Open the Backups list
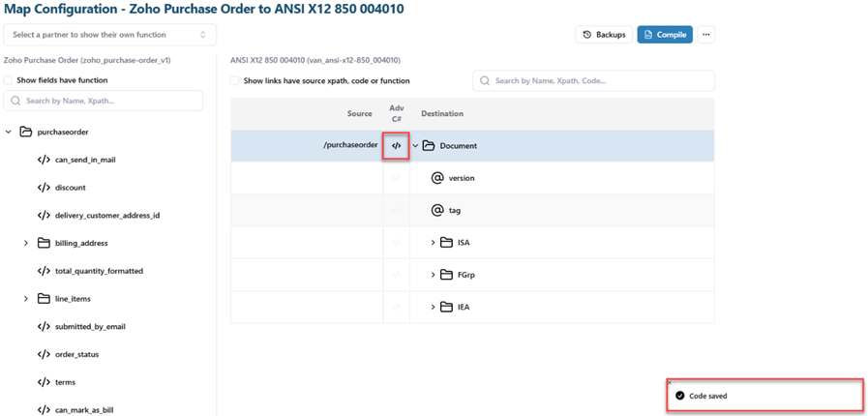868x416 pixels. tap(604, 34)
